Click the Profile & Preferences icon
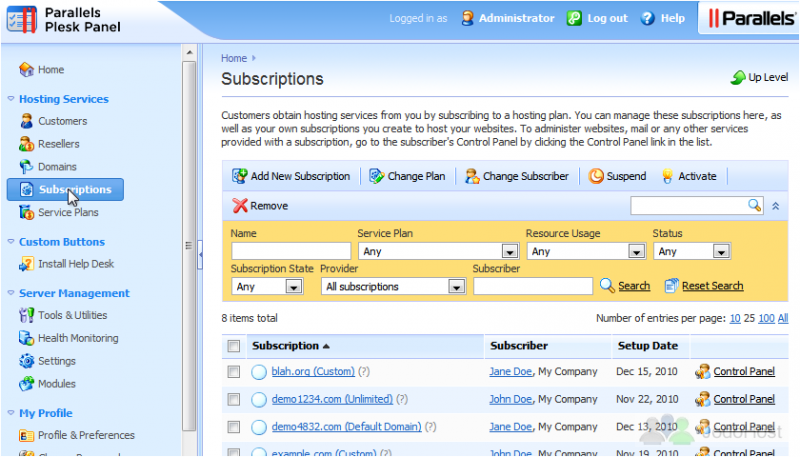 click(26, 435)
